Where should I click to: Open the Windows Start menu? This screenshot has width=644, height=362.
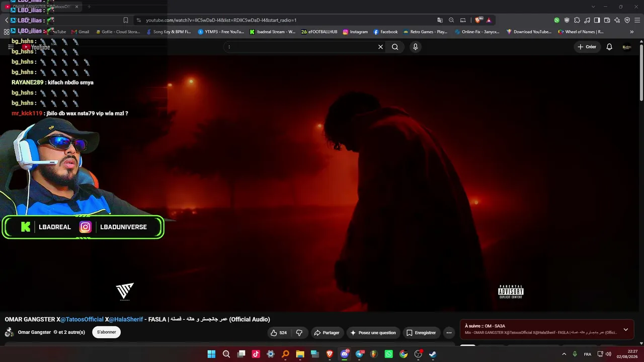[x=211, y=354]
